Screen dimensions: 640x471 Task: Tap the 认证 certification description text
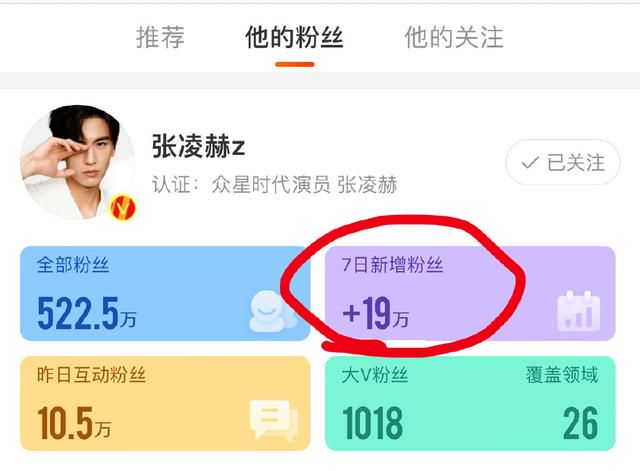click(274, 184)
